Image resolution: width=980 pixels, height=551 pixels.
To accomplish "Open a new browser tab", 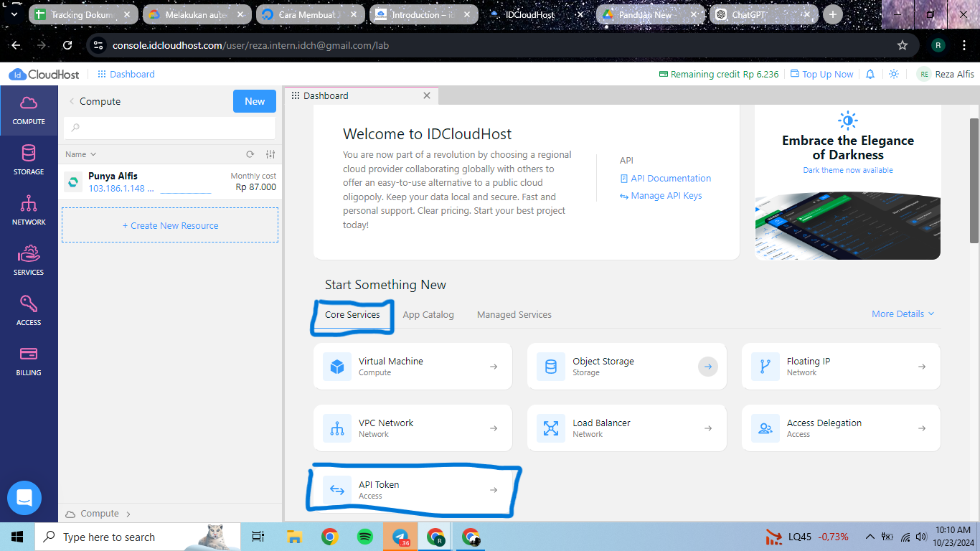I will point(832,14).
